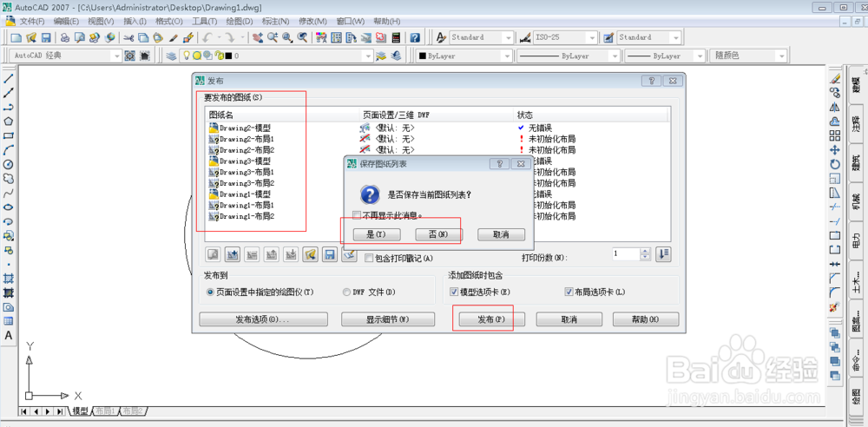Toggle layer lock padlock icon
This screenshot has height=427, width=868.
(220, 56)
